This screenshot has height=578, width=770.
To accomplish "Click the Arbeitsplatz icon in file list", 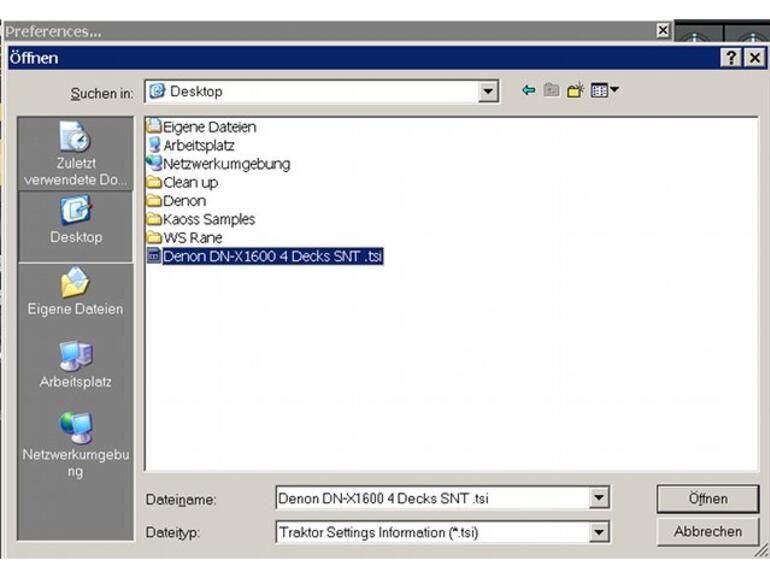I will pyautogui.click(x=154, y=145).
